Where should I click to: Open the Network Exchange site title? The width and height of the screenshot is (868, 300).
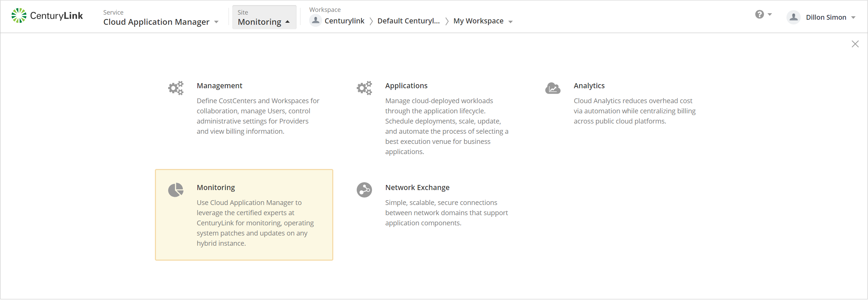(x=417, y=187)
